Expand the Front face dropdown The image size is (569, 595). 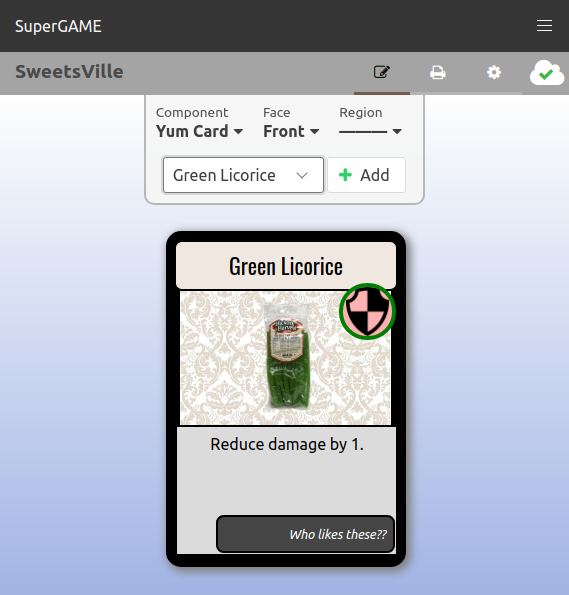291,131
